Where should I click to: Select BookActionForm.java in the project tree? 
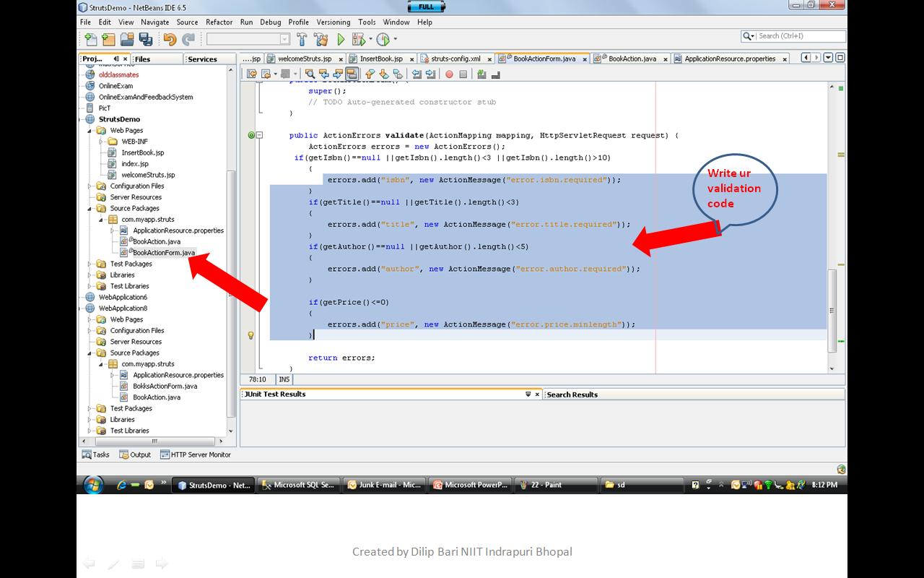pyautogui.click(x=162, y=253)
